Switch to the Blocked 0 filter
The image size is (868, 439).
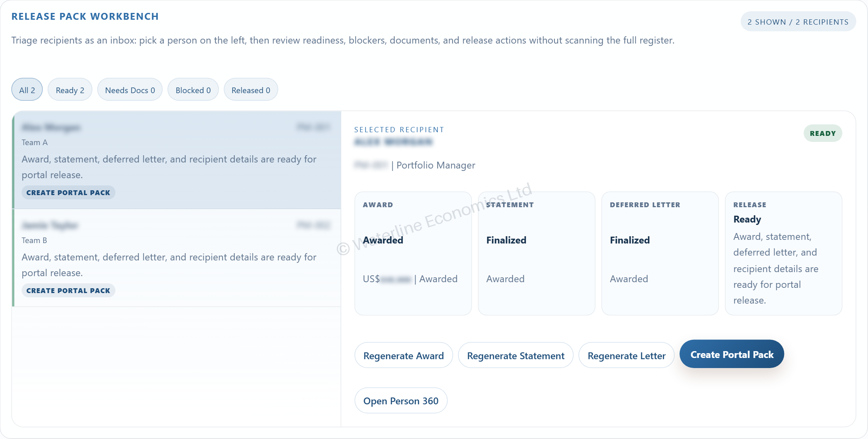pyautogui.click(x=193, y=90)
